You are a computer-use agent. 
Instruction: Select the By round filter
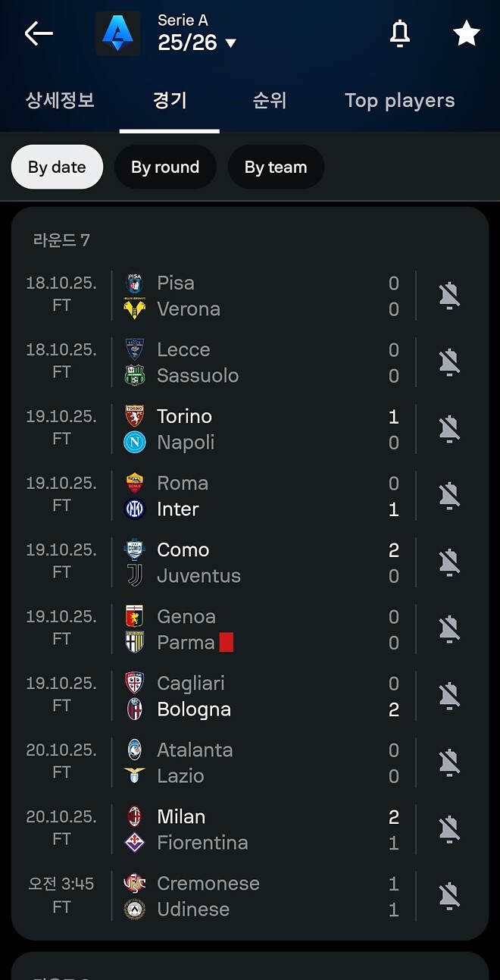point(165,168)
